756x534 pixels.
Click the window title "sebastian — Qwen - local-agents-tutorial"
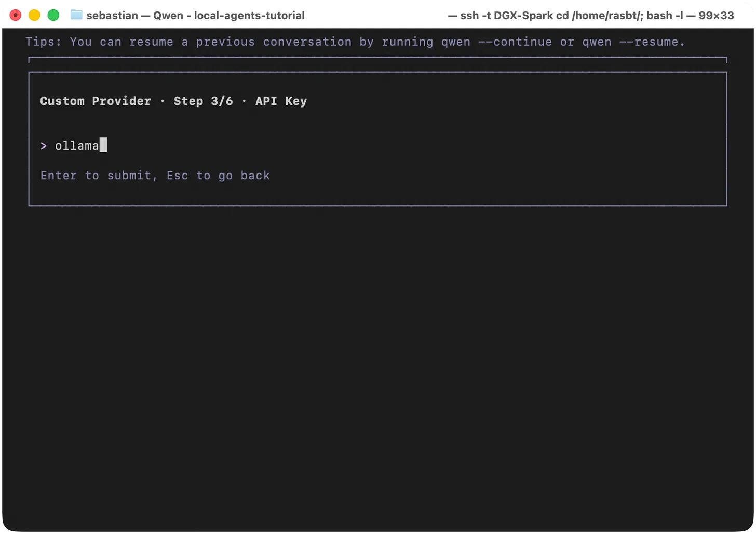tap(195, 15)
